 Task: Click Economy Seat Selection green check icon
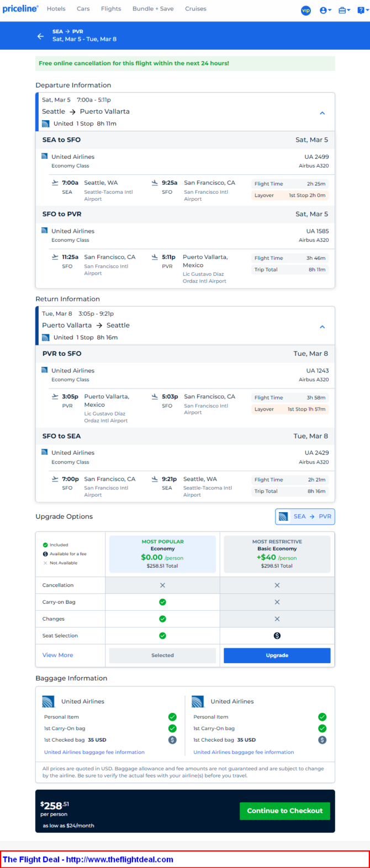162,636
